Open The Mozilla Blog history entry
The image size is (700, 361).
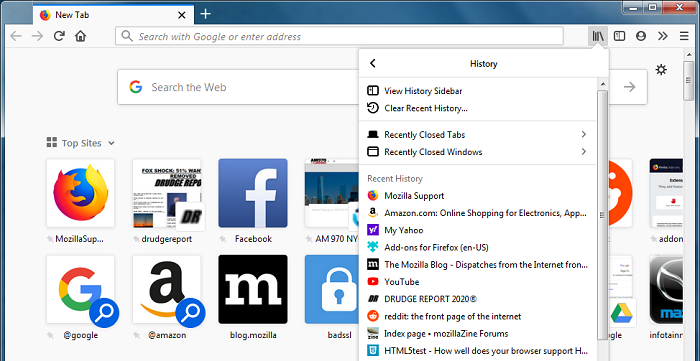click(477, 265)
